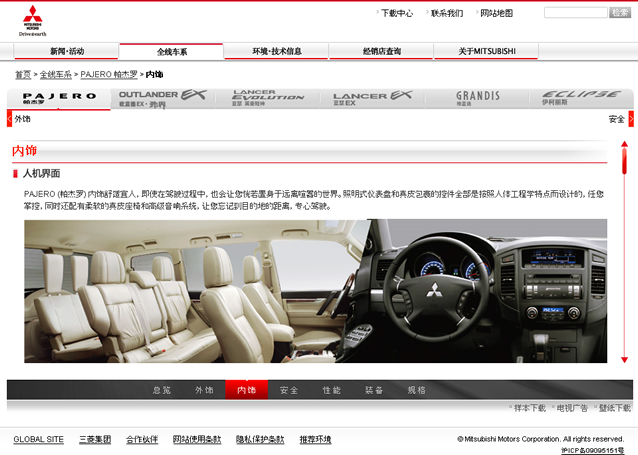Image resolution: width=638 pixels, height=455 pixels.
Task: Click right red arrow beside 安全
Action: pos(631,119)
